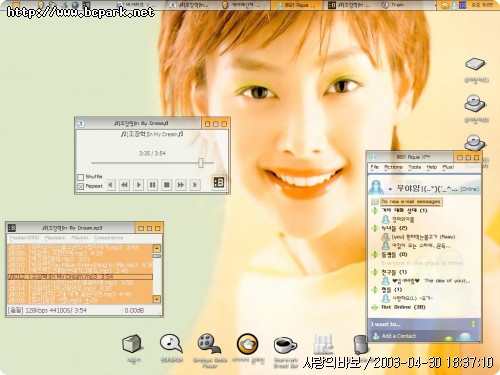Screen dimensions: 500x375
Task: Click the e-mail envelope icon in messenger
Action: [x=375, y=202]
